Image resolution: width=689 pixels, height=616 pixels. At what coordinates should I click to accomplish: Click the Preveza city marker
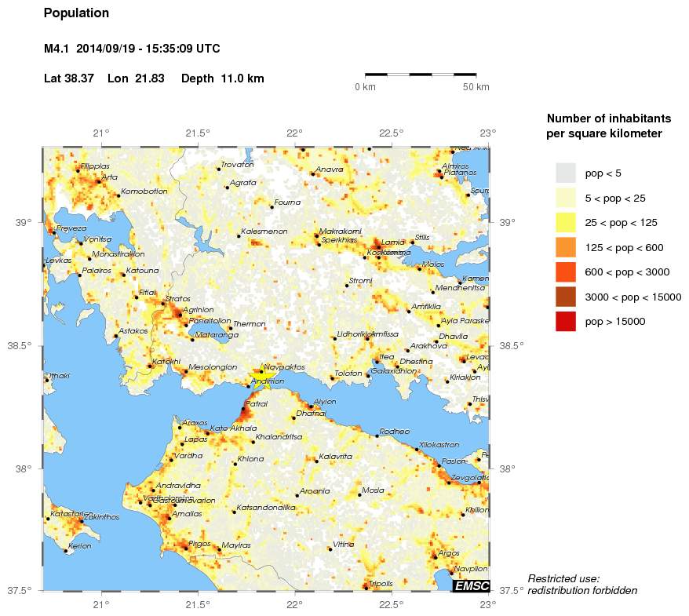tap(53, 233)
